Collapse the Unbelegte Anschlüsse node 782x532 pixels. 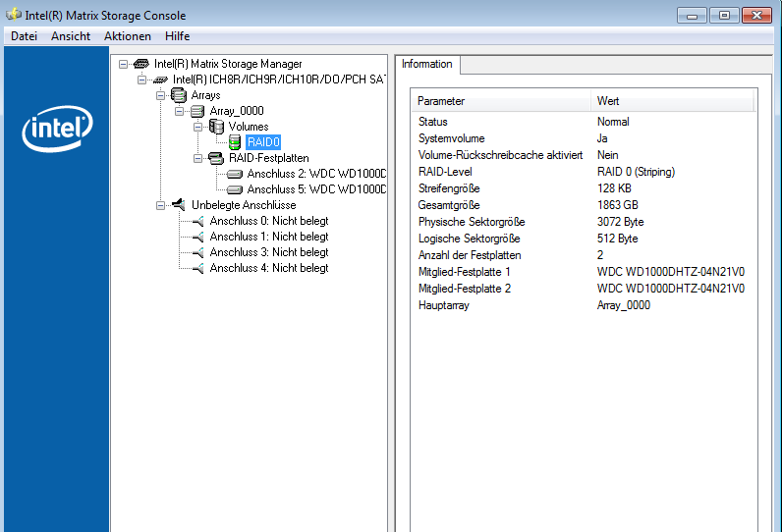[x=160, y=205]
